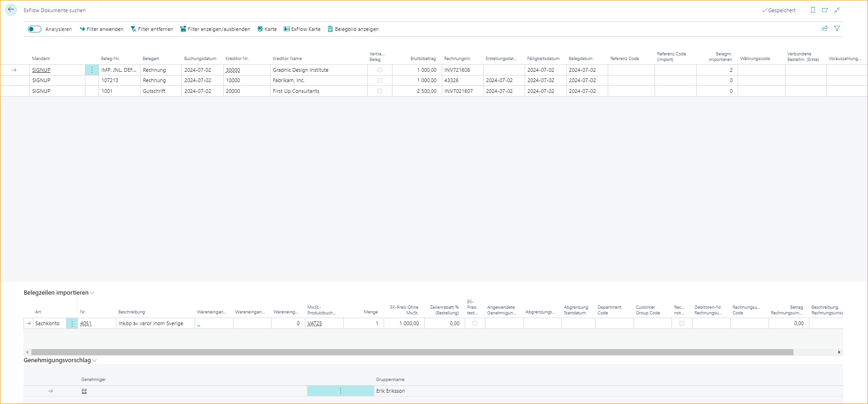Image resolution: width=868 pixels, height=404 pixels.
Task: Sort by Fälligkeitsdatum column header
Action: click(543, 59)
